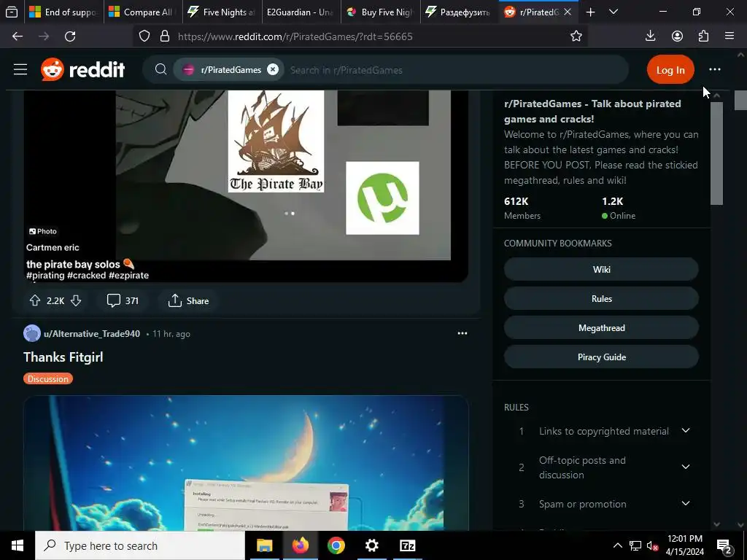Share the Pirate Bay post
747x560 pixels.
[x=189, y=300]
